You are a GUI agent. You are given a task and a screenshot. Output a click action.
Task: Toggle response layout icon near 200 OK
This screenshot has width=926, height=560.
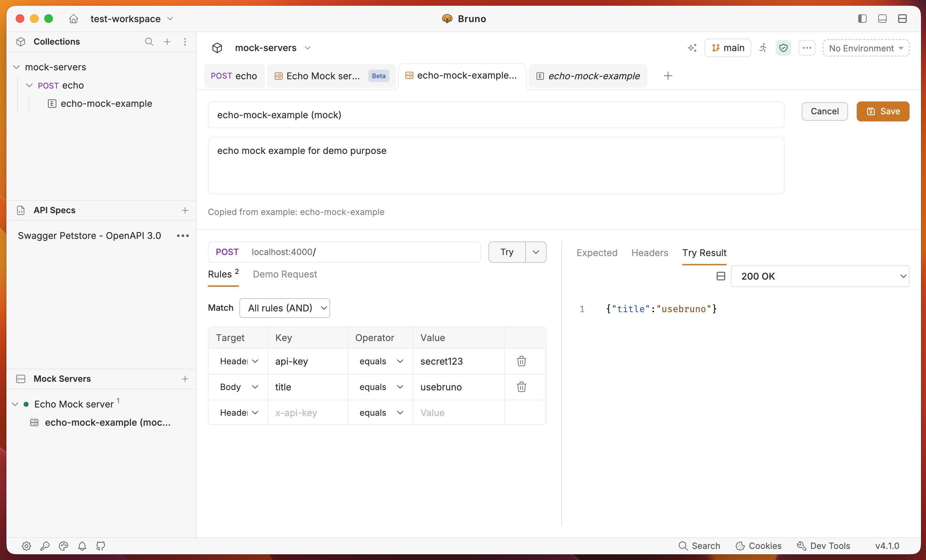coord(721,276)
